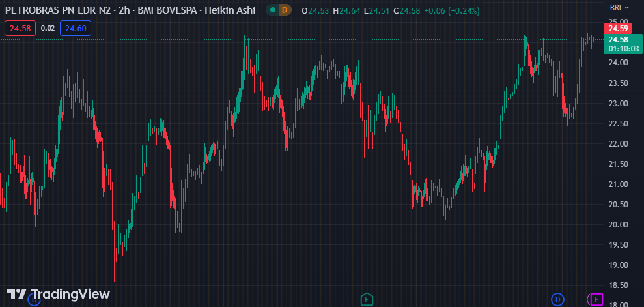Click the 19.50 price axis label

(618, 244)
